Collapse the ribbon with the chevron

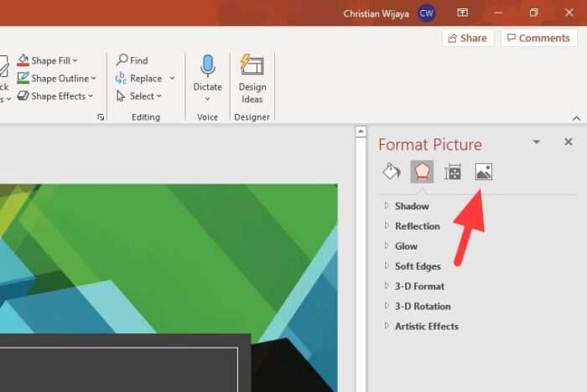pyautogui.click(x=576, y=118)
